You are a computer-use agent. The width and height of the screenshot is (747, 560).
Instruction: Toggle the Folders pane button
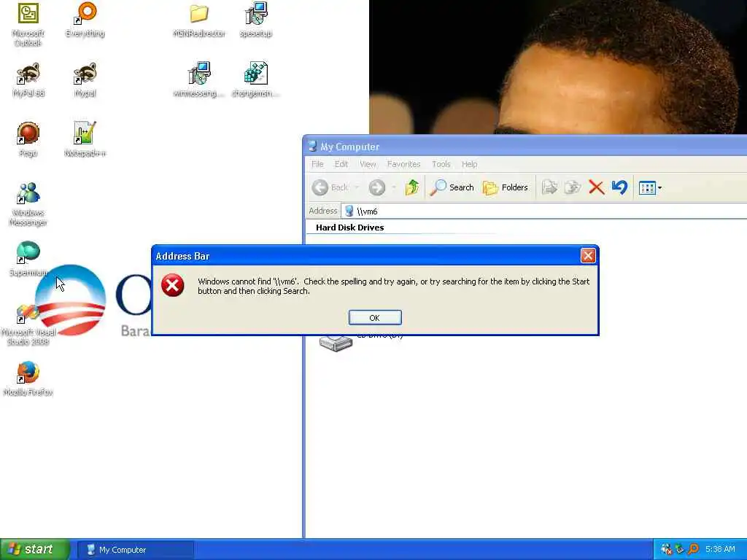505,187
